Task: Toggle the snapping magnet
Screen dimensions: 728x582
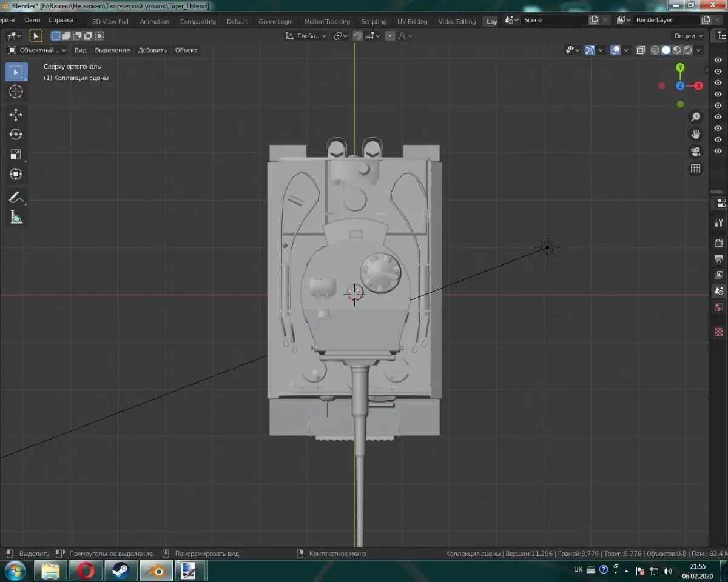Action: tap(358, 36)
